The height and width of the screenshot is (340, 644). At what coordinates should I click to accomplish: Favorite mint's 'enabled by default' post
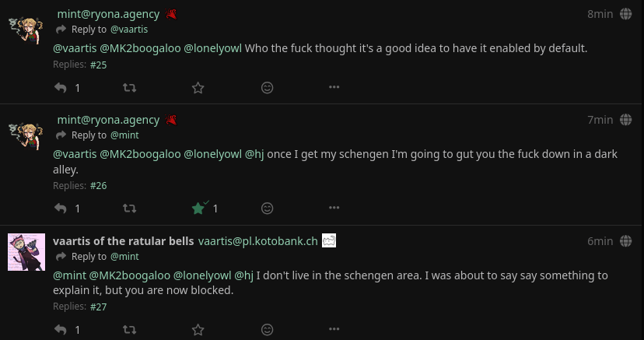coord(198,88)
